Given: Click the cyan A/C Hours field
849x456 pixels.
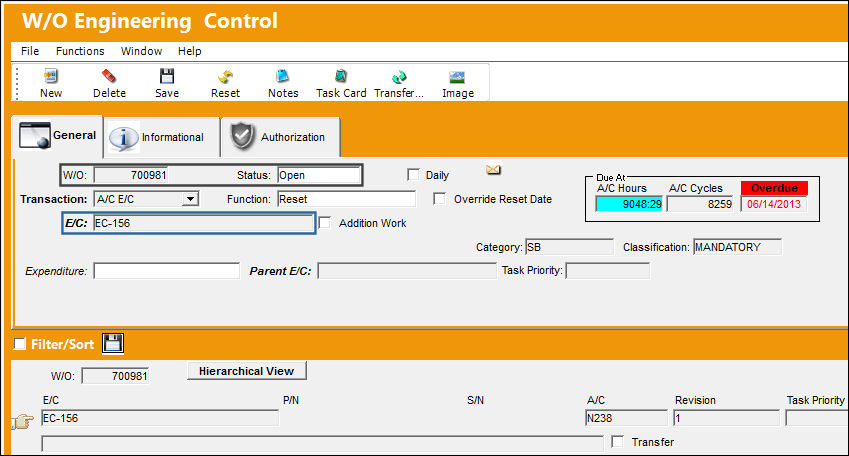Looking at the screenshot, I should [x=629, y=204].
